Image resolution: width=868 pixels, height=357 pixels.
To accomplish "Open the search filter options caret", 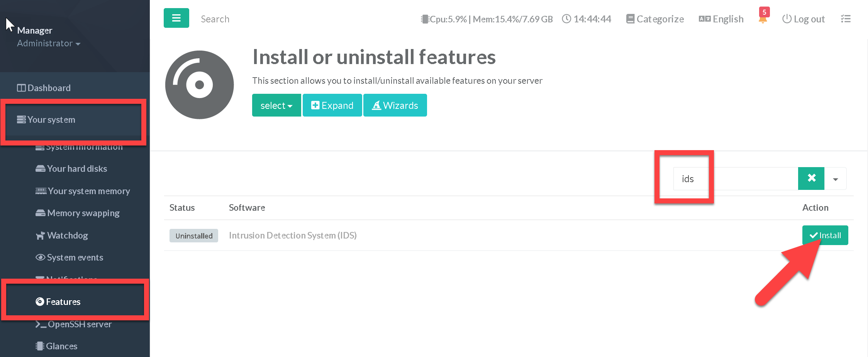I will pos(836,179).
